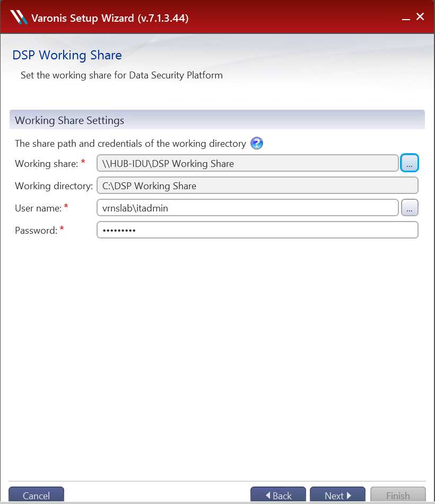Proceed with the Next button
Image resolution: width=435 pixels, height=504 pixels.
pos(337,494)
